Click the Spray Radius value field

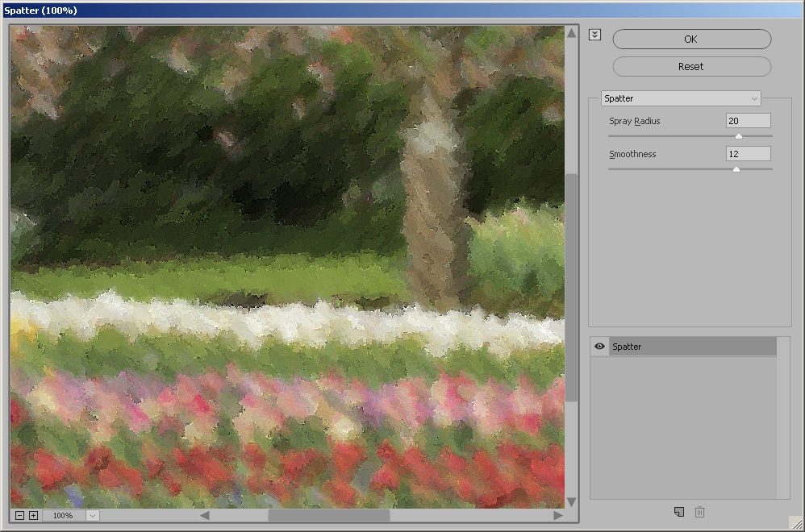click(747, 121)
